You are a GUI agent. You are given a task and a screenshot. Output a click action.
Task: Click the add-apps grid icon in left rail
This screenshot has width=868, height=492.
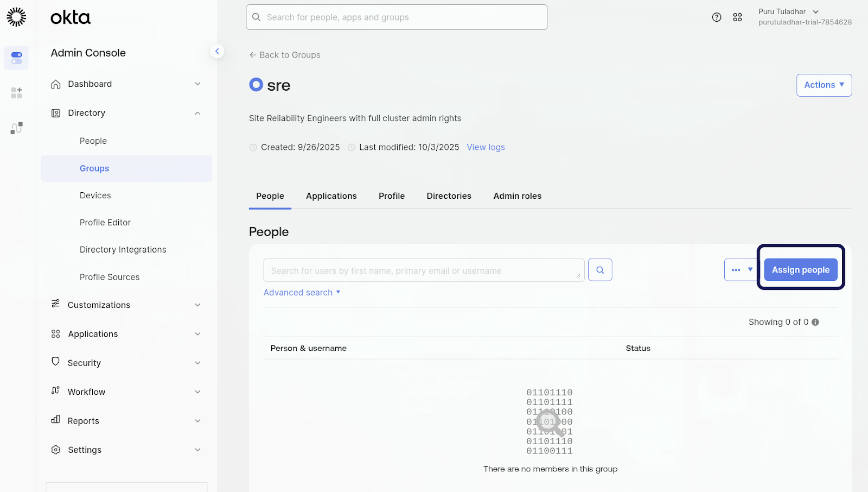16,93
